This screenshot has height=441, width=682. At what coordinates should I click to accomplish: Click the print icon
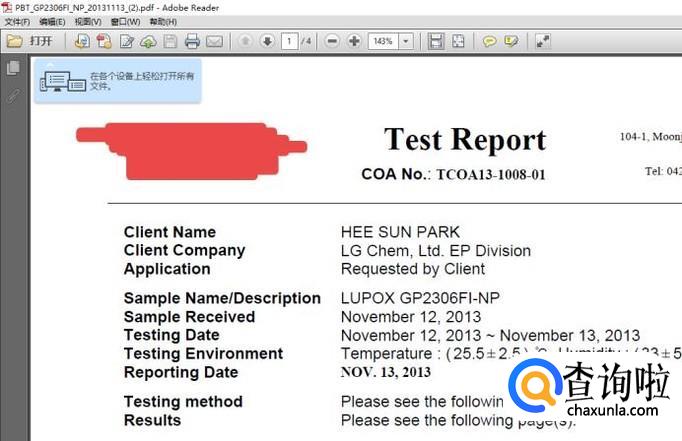click(192, 41)
